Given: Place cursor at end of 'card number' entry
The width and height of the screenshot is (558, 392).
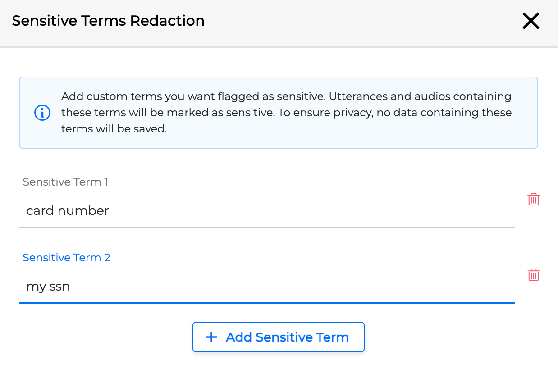Looking at the screenshot, I should (x=109, y=210).
